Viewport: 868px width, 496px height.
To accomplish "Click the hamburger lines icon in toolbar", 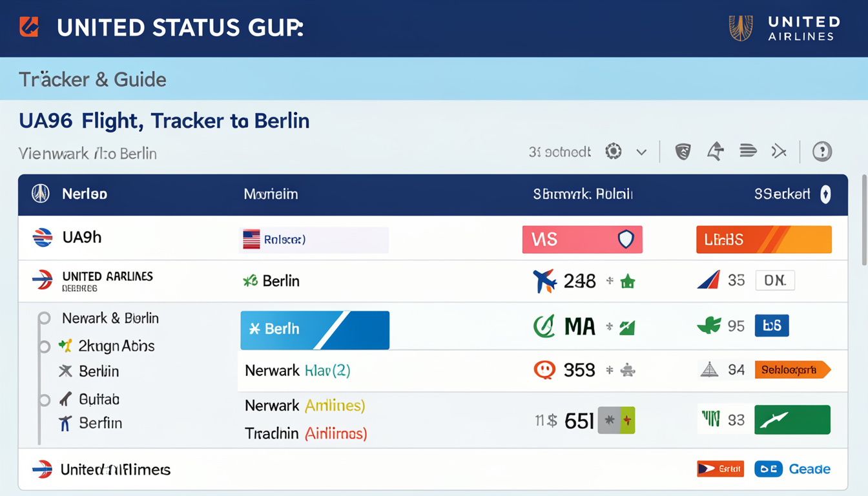I will (748, 152).
